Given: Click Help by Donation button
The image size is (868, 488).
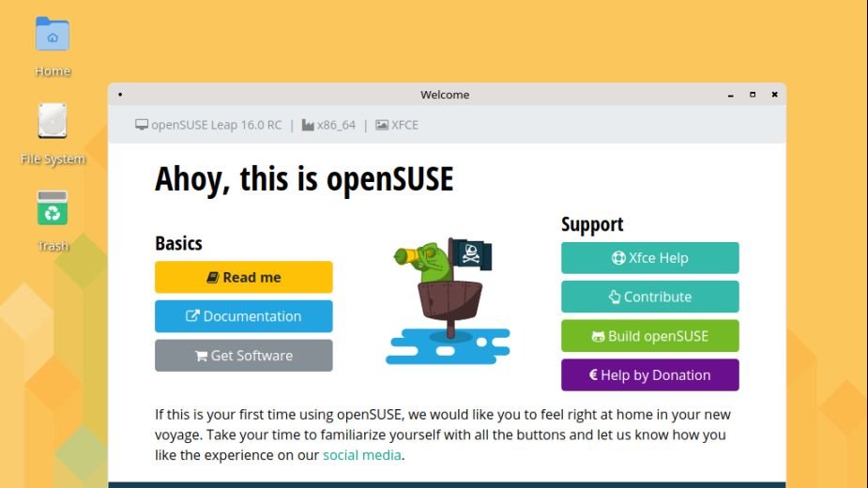Looking at the screenshot, I should coord(650,375).
